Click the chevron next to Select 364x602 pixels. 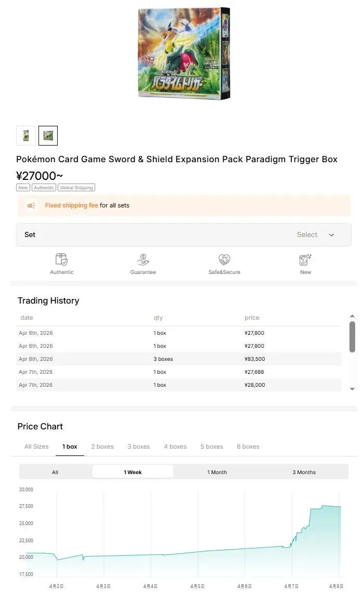point(331,235)
